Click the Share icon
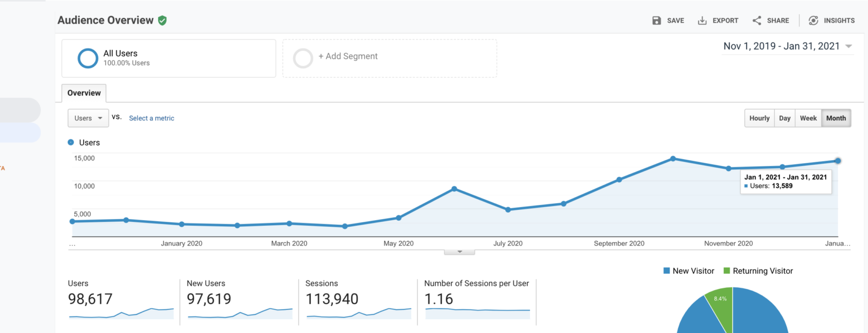This screenshot has height=333, width=868. [757, 20]
